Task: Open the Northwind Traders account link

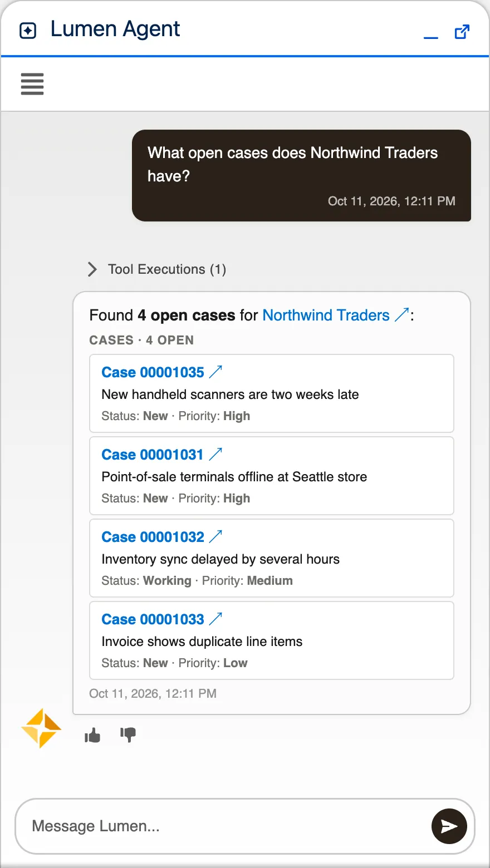Action: click(x=326, y=315)
